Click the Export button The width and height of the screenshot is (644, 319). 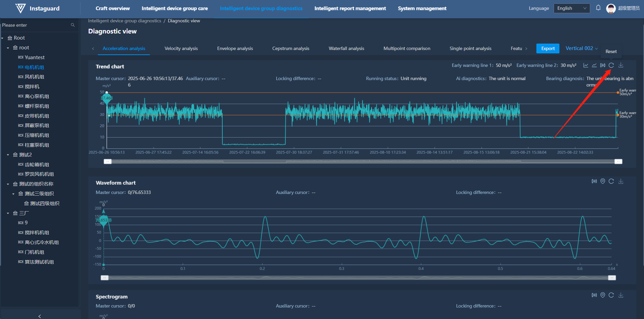click(x=548, y=48)
